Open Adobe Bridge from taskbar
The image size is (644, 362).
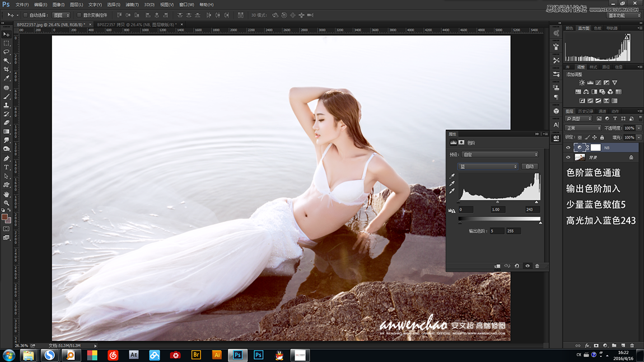click(x=196, y=355)
